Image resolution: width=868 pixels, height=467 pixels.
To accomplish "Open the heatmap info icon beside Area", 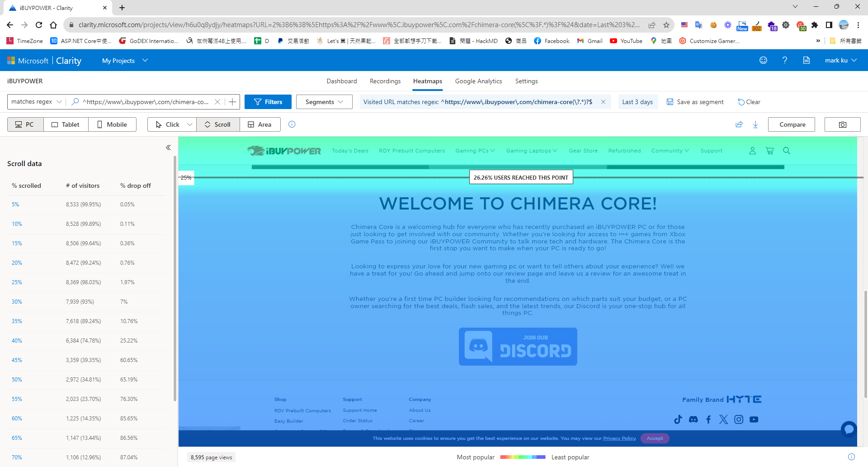I will 292,124.
